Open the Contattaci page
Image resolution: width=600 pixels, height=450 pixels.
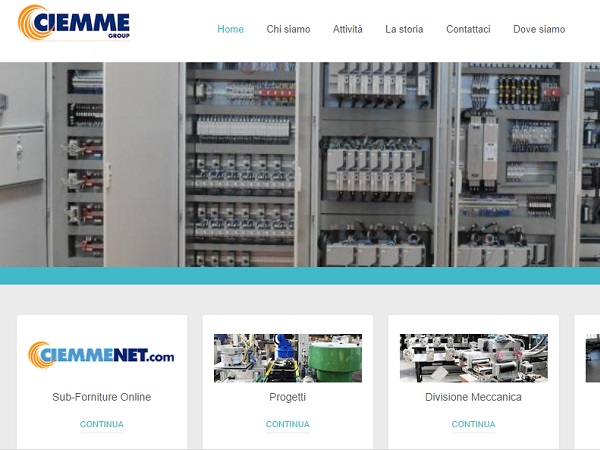click(468, 29)
